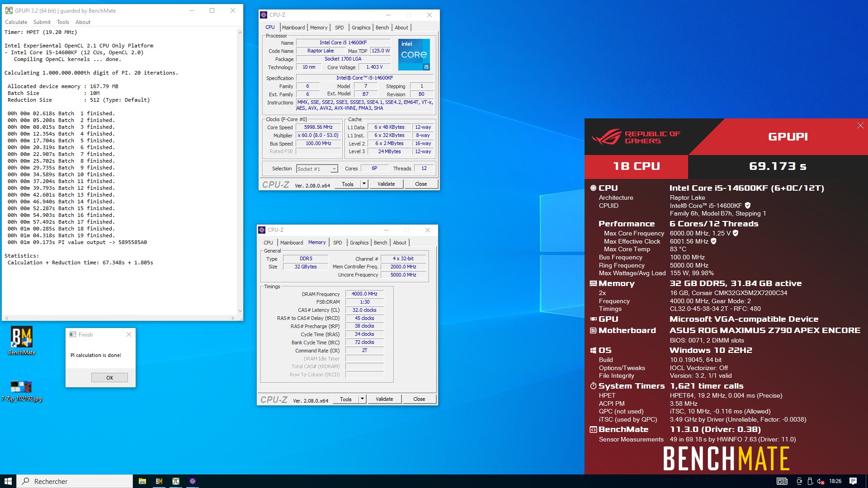This screenshot has width=868, height=488.
Task: Click the shield beside Max Core Frequency
Action: click(x=736, y=233)
